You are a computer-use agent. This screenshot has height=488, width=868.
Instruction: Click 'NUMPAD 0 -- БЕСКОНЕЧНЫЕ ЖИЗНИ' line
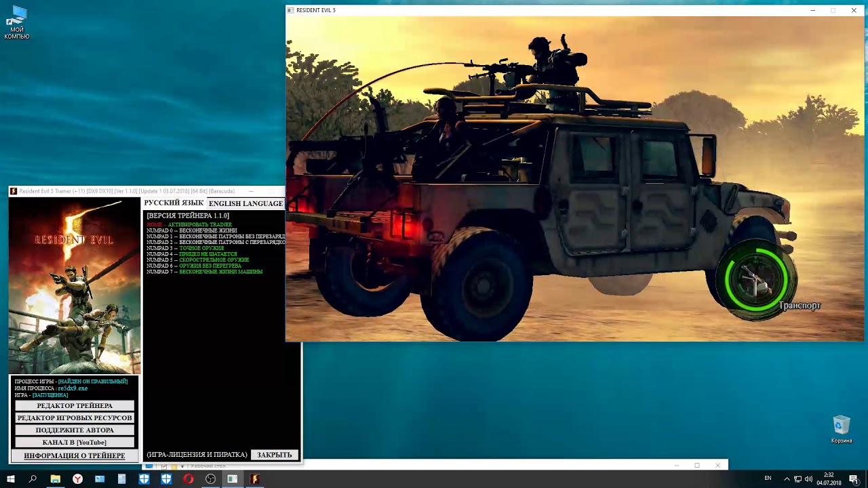pyautogui.click(x=192, y=230)
